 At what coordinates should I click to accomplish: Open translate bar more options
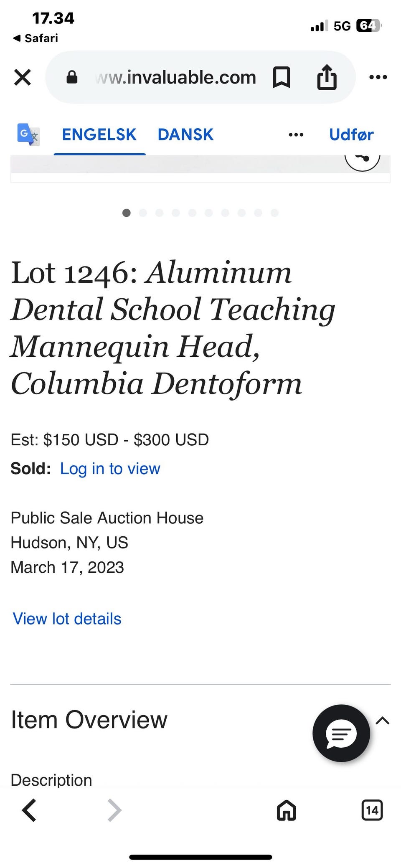point(296,135)
